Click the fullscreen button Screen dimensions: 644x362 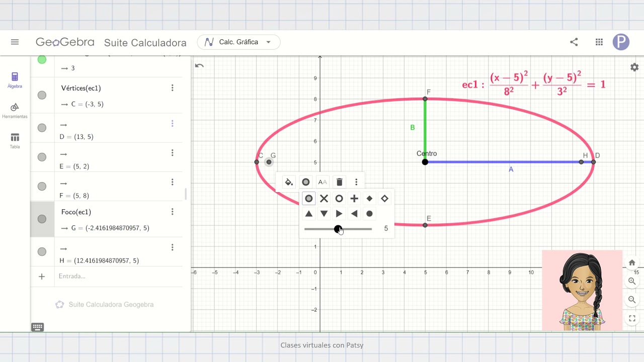click(x=632, y=318)
